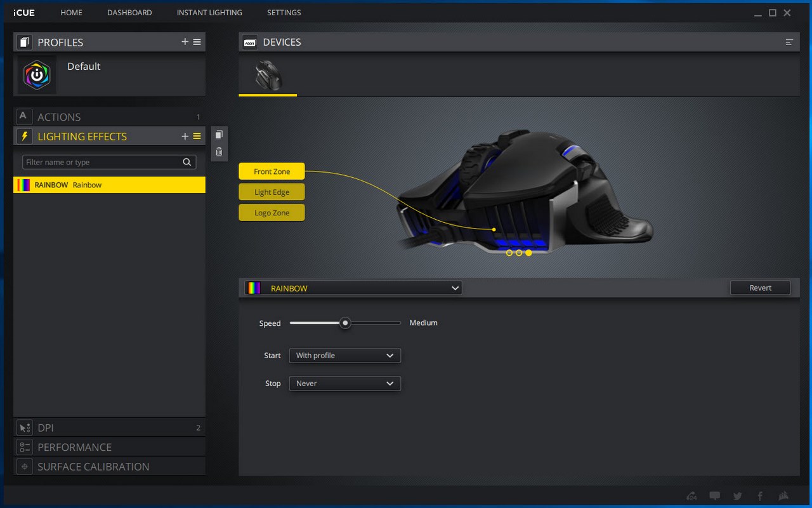Expand the Performance section
The image size is (812, 508).
[x=109, y=447]
